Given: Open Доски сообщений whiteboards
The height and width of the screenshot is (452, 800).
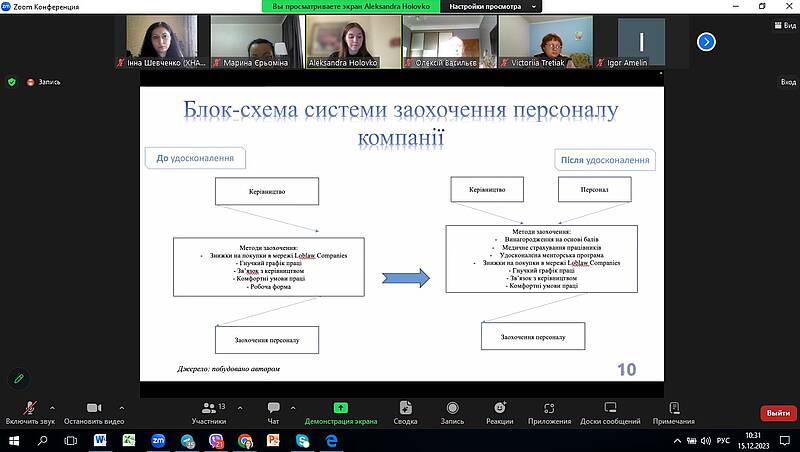Looking at the screenshot, I should pos(609,412).
